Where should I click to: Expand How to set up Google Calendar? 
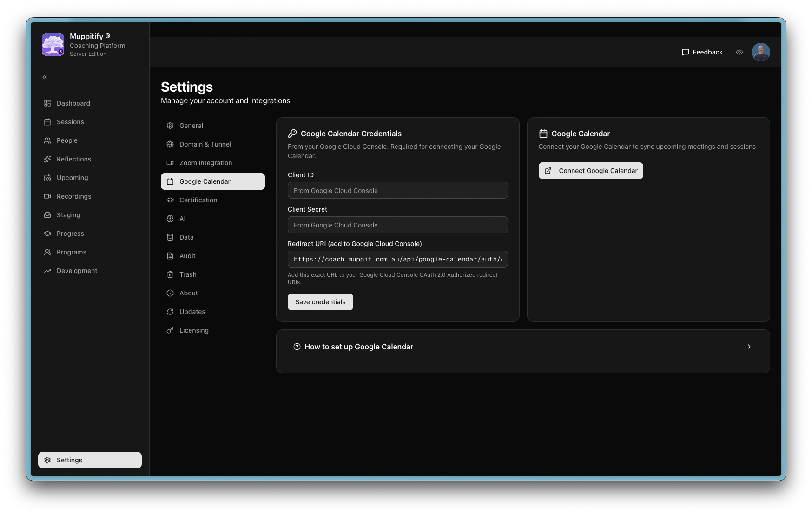point(522,347)
